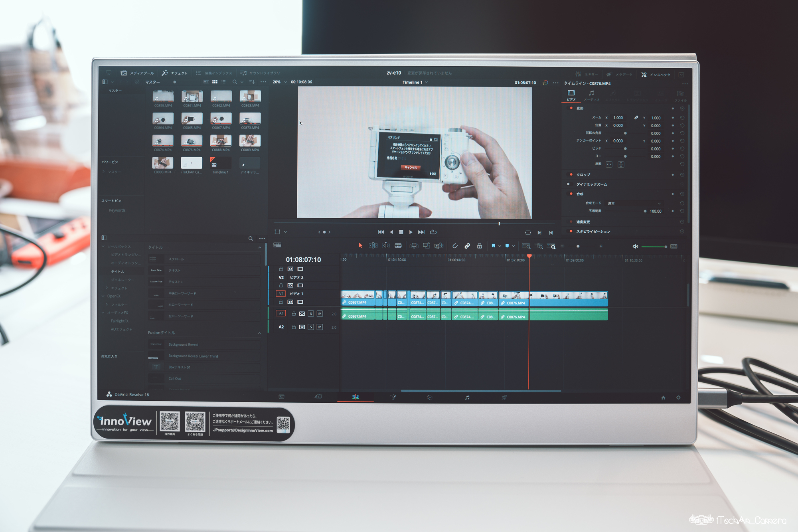Activate the trim edit mode tool
798x532 pixels.
click(373, 245)
